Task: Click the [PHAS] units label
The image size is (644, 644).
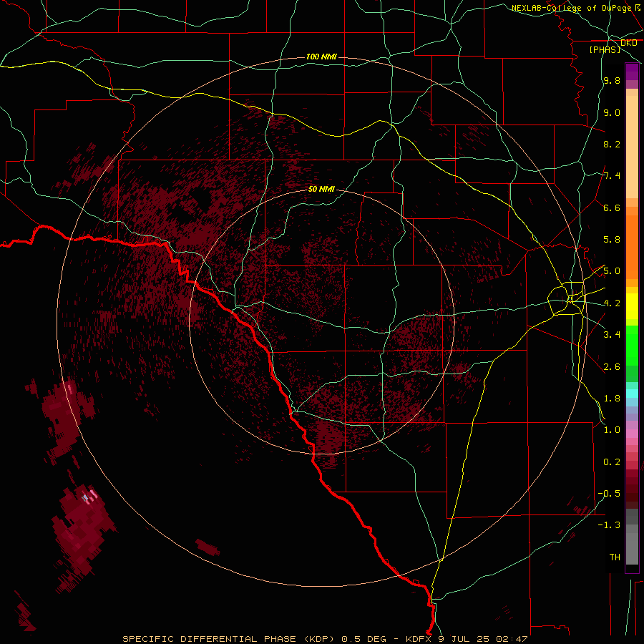Action: pos(605,49)
